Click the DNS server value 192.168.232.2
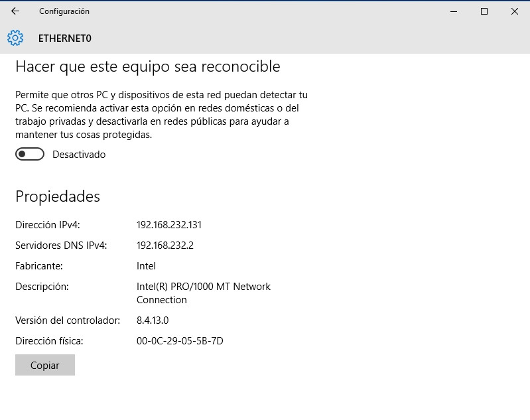The image size is (530, 420). pyautogui.click(x=165, y=245)
